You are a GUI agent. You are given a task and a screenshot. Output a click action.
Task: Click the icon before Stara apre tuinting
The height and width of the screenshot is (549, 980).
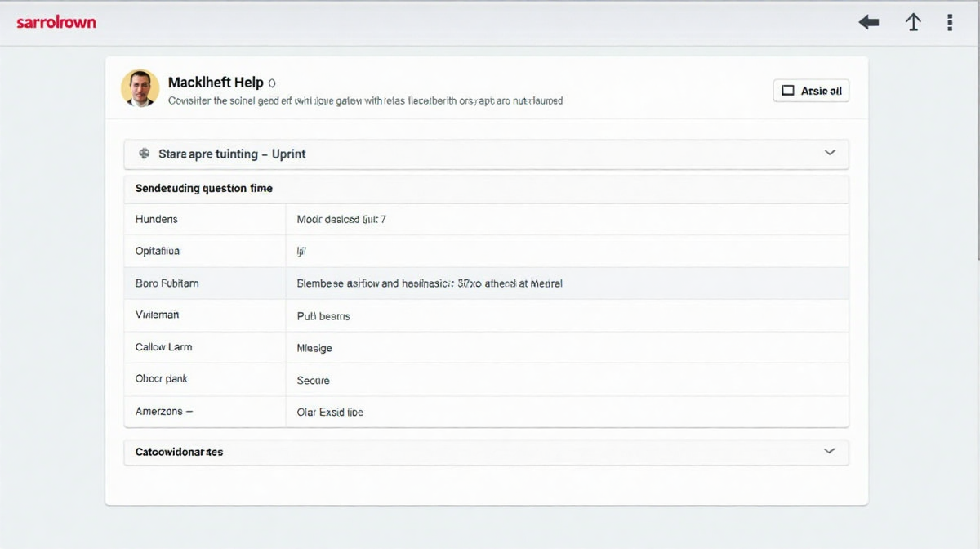tap(145, 154)
